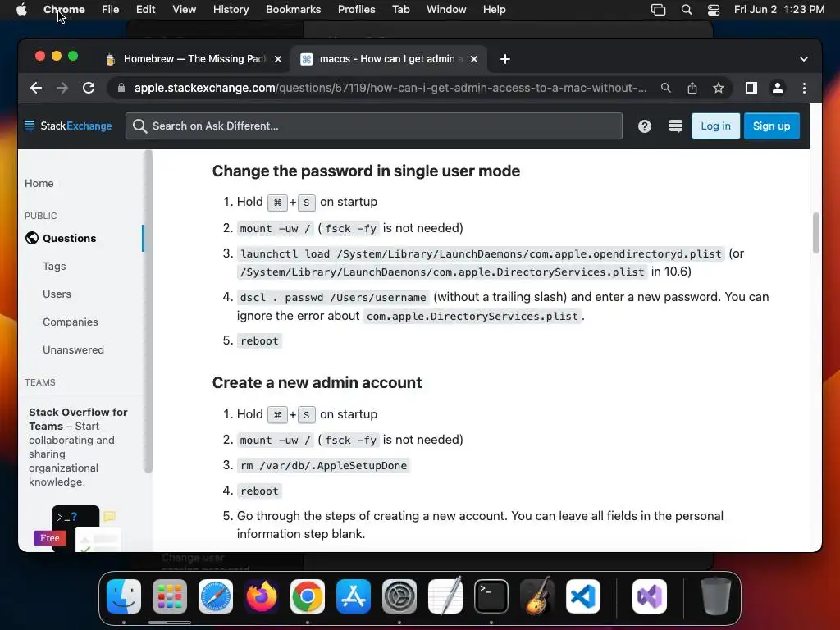Open Stack Exchange site switcher icon
Screen dimensions: 840x630
click(x=676, y=126)
